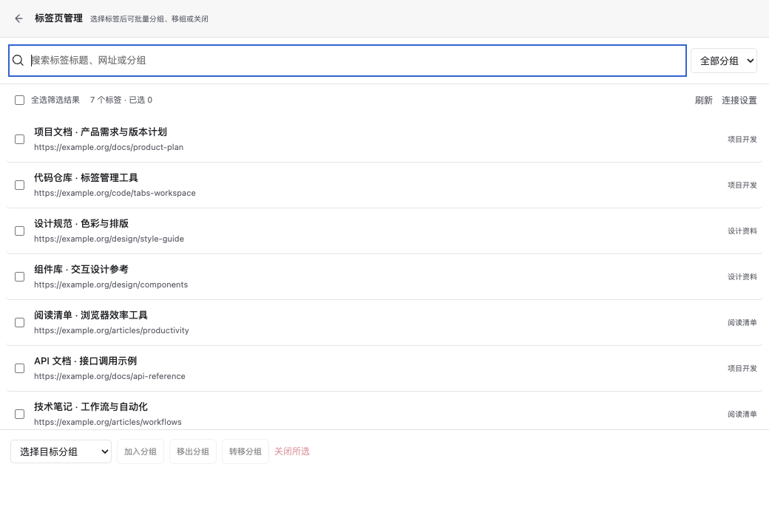Image resolution: width=769 pixels, height=532 pixels.
Task: Click the 转移分组 button
Action: 245,451
